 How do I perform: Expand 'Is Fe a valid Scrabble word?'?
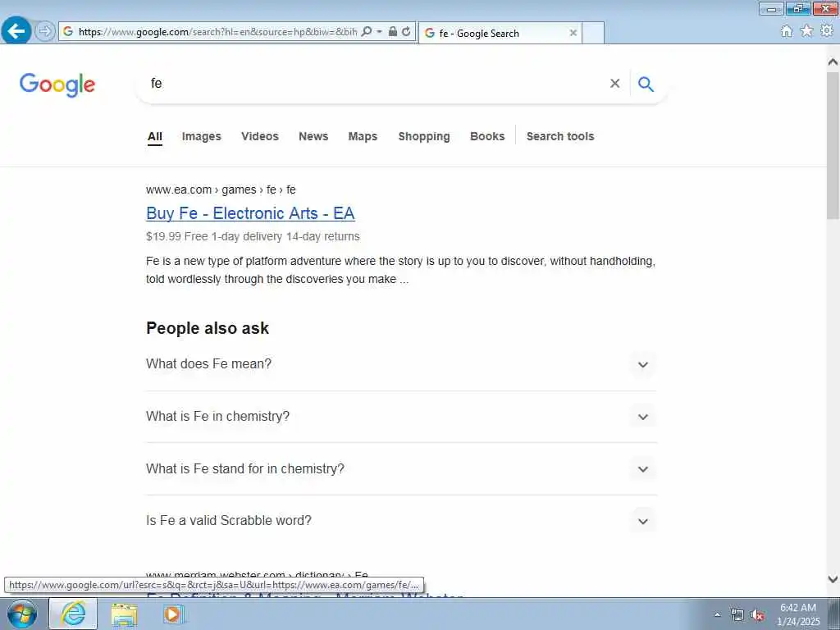401,521
